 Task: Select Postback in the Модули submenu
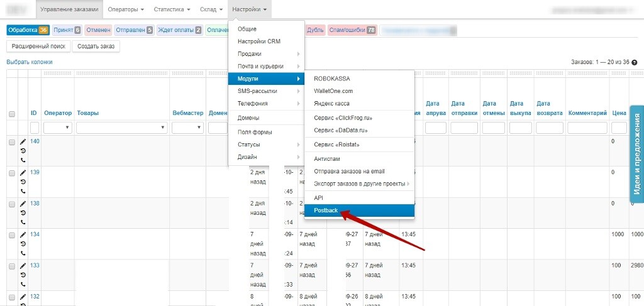[x=326, y=210]
